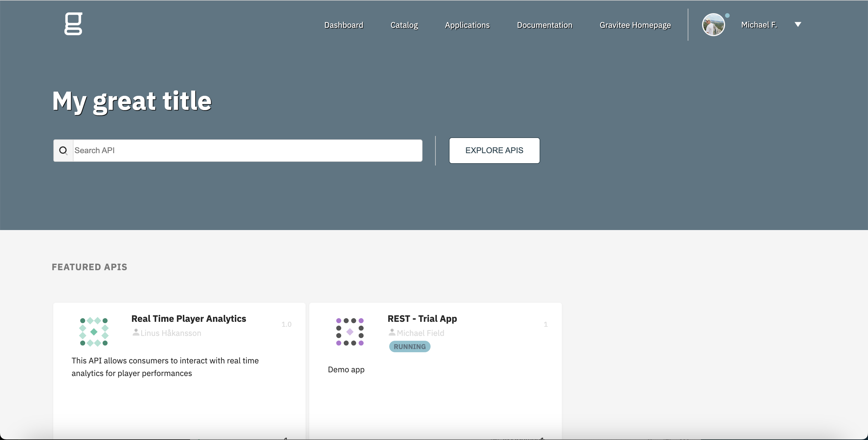Click REST - Trial App purple icon
868x440 pixels.
350,332
